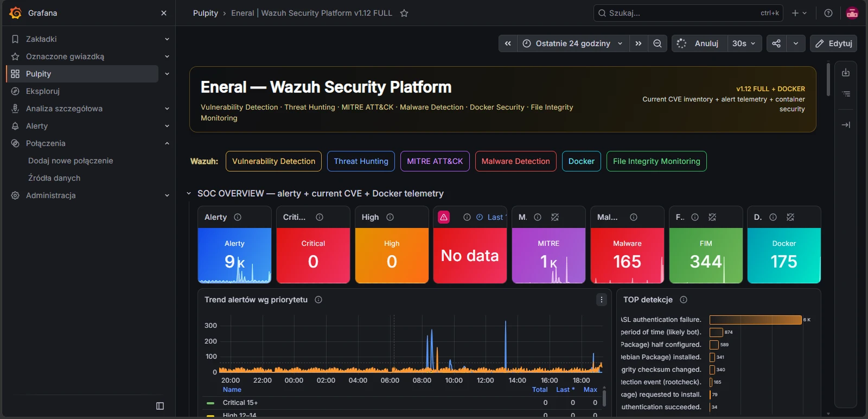Open dashboard outline list icon

[846, 94]
